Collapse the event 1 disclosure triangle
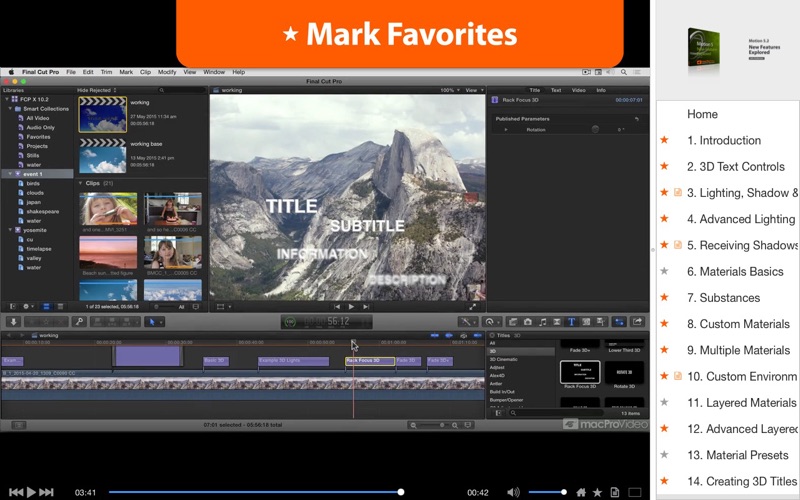The image size is (800, 500). [x=10, y=174]
